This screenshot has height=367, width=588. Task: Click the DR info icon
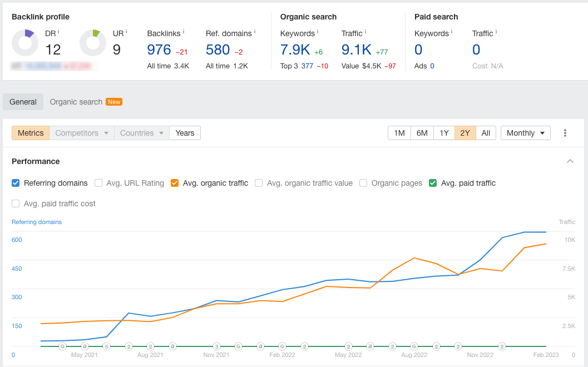pyautogui.click(x=58, y=32)
